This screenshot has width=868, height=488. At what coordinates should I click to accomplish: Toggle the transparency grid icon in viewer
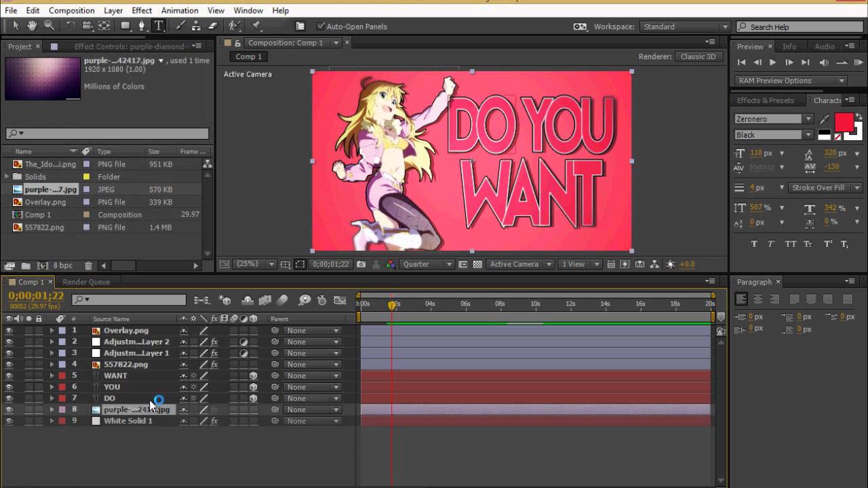tap(477, 264)
